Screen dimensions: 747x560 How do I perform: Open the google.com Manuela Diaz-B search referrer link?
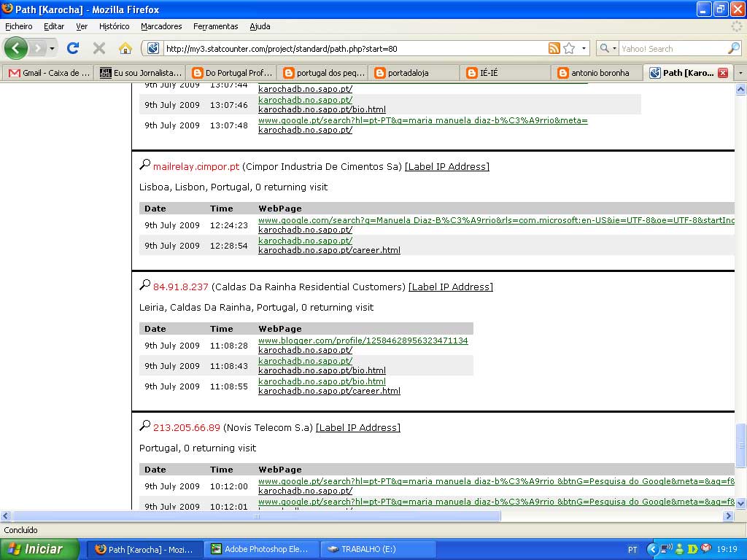496,220
